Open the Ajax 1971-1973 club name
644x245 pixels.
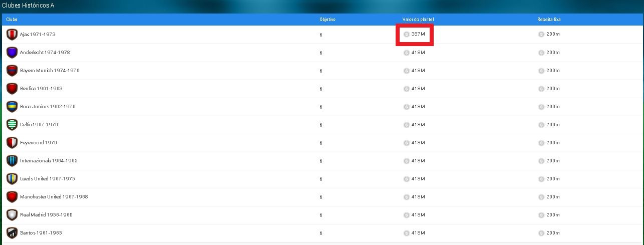pyautogui.click(x=38, y=35)
